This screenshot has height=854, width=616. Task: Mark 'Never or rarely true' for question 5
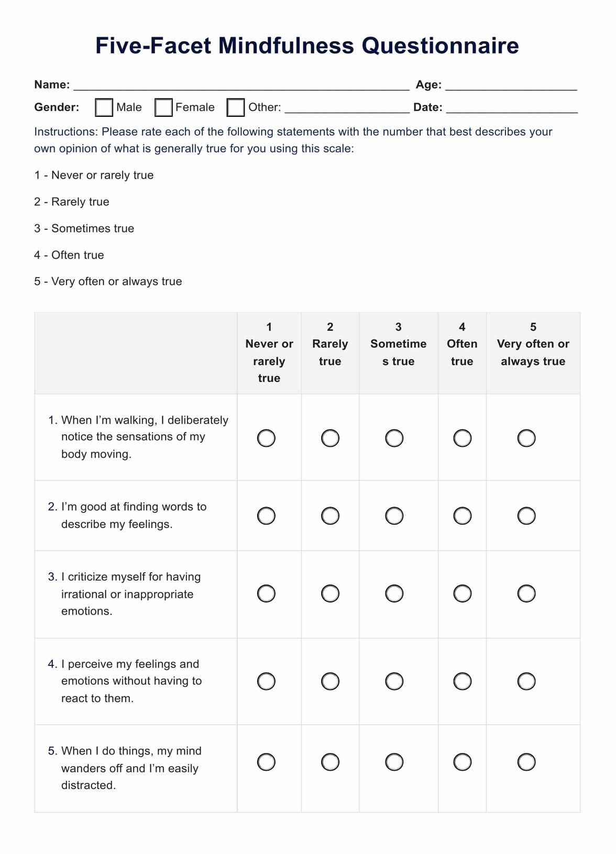[266, 762]
